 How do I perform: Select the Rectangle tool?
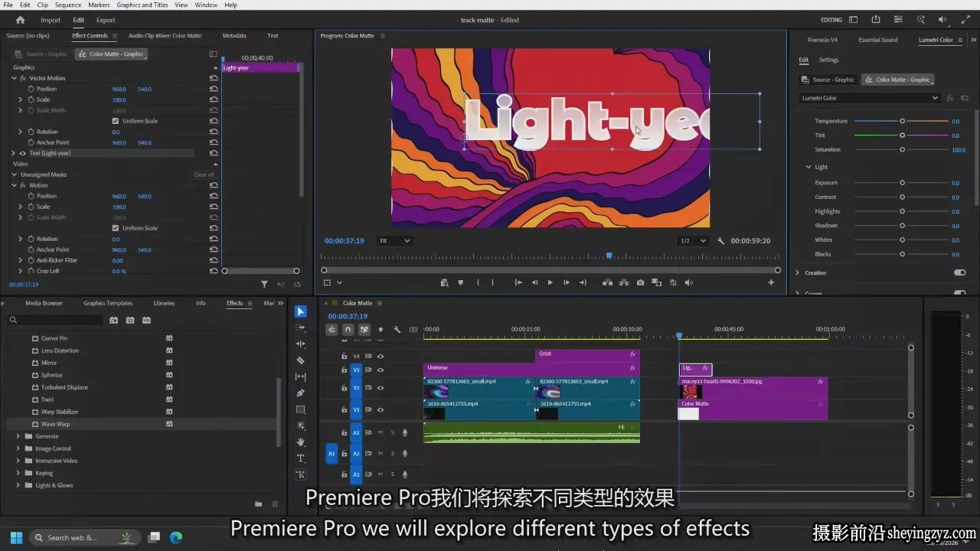301,409
